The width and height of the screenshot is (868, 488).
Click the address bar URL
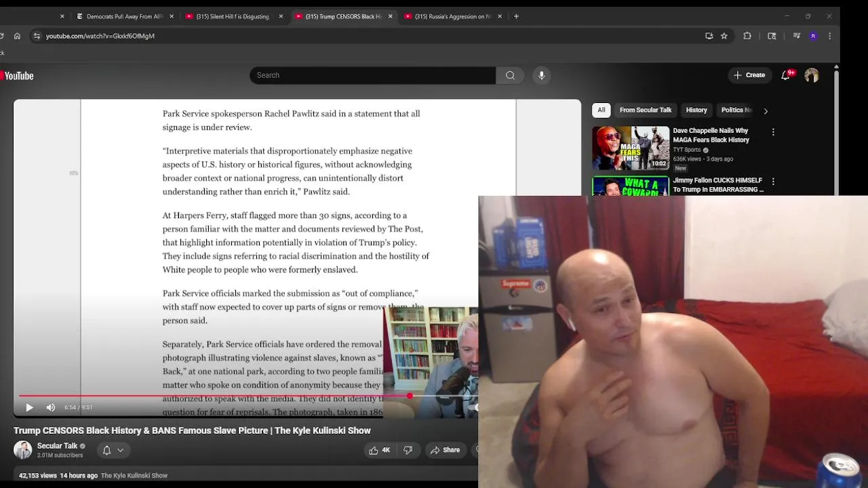click(100, 36)
